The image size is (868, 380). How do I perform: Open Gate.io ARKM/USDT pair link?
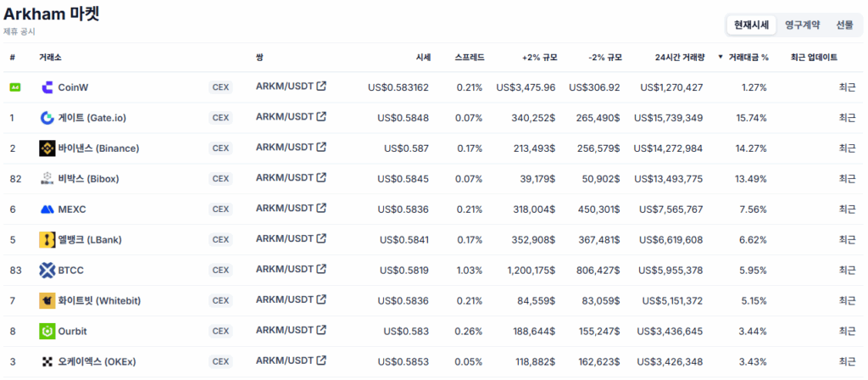(285, 117)
